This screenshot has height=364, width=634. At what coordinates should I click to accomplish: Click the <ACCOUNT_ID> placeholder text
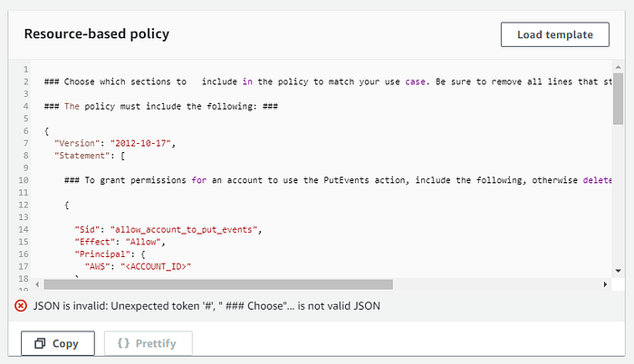[156, 266]
